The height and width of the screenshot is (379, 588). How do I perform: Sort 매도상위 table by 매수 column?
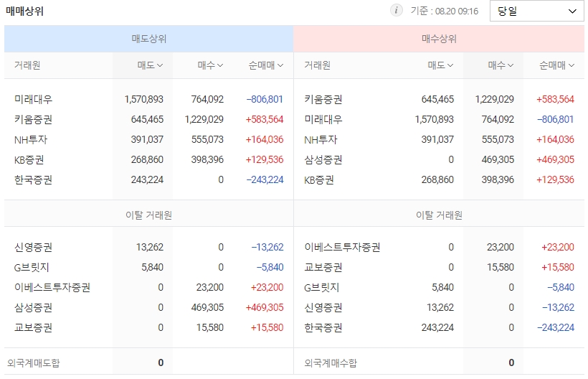click(x=210, y=65)
